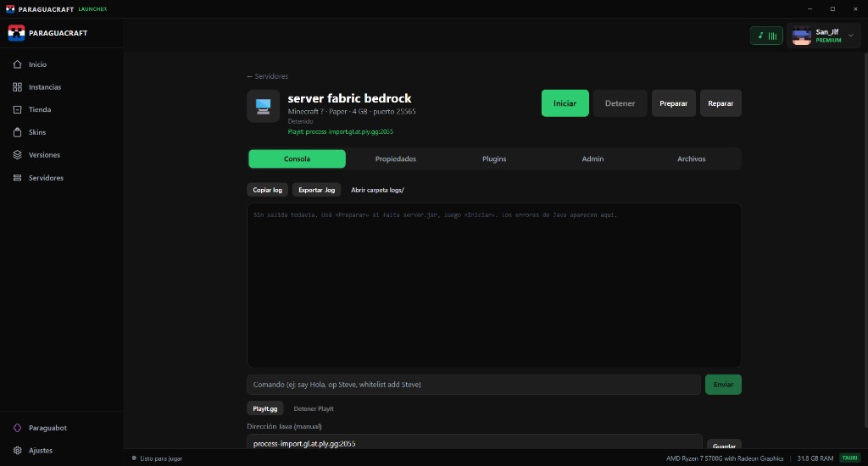This screenshot has height=466, width=868.
Task: Click the TAURI badge in status bar
Action: 849,458
